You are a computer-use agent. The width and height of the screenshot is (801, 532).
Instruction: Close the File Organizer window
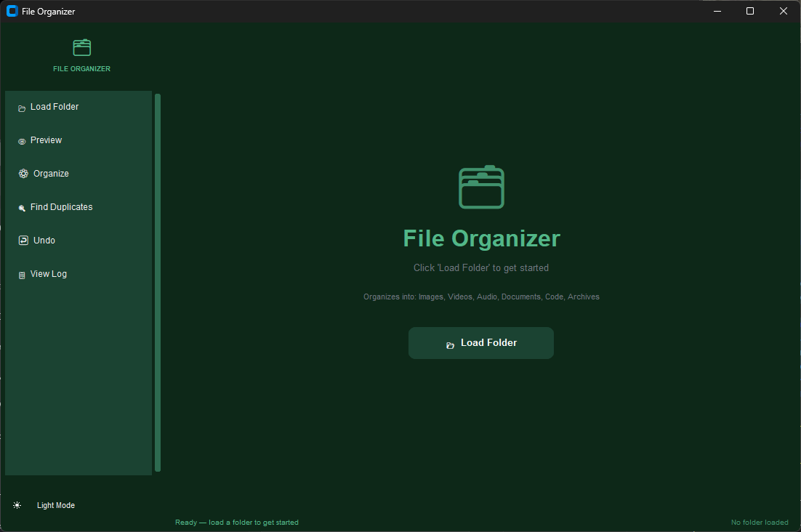click(x=783, y=11)
